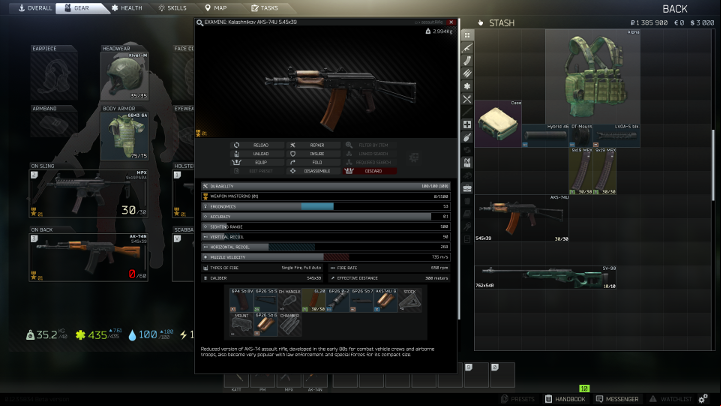The width and height of the screenshot is (721, 406).
Task: Select MPX weapon in On Sling slot
Action: pos(88,193)
